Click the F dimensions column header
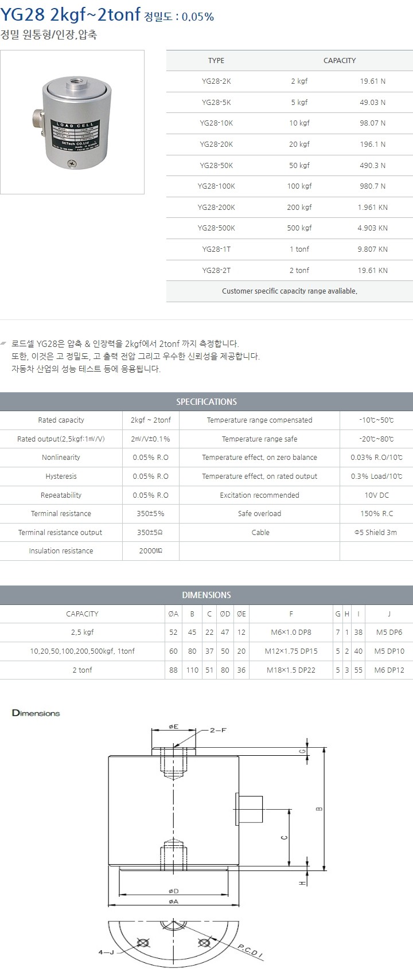 pos(291,614)
